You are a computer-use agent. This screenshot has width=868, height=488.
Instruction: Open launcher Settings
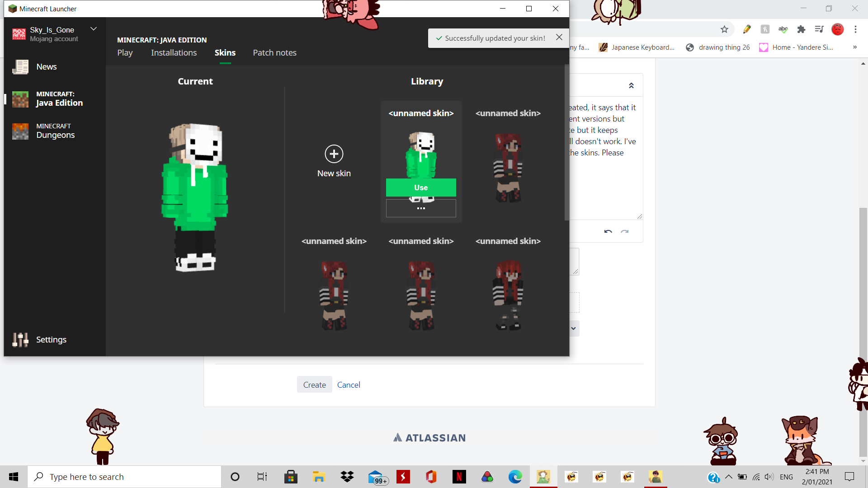pyautogui.click(x=51, y=339)
